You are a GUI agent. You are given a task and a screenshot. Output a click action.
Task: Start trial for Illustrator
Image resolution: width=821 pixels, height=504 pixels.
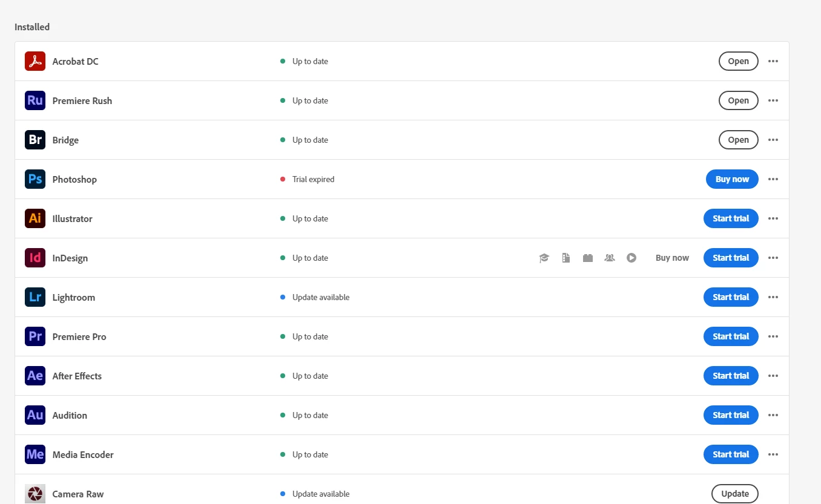[731, 218]
